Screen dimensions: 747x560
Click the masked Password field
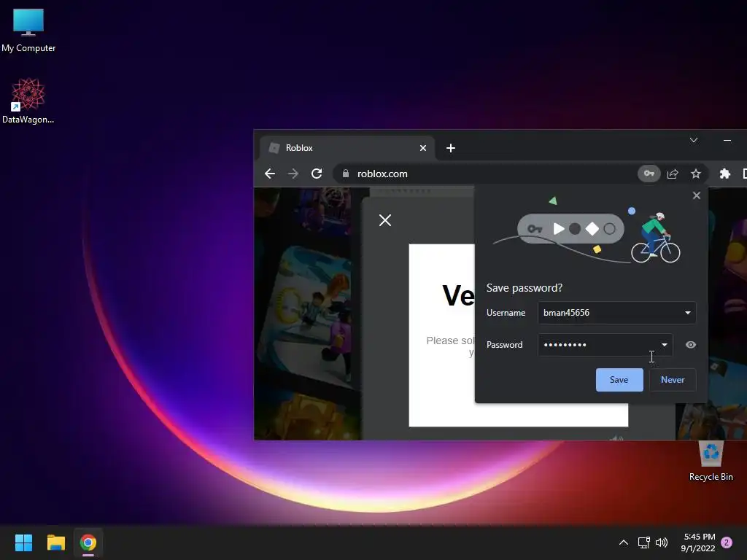[x=605, y=345]
